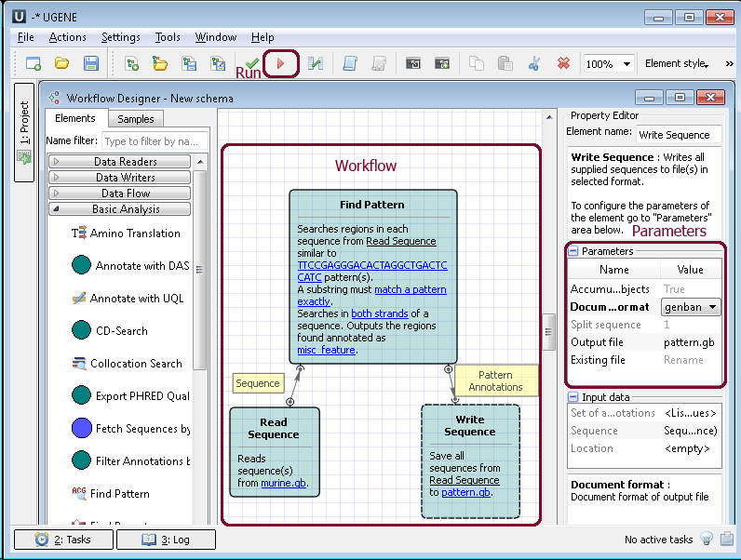Click the Copy toolbar icon
Screen dimensions: 741x560
pyautogui.click(x=477, y=63)
